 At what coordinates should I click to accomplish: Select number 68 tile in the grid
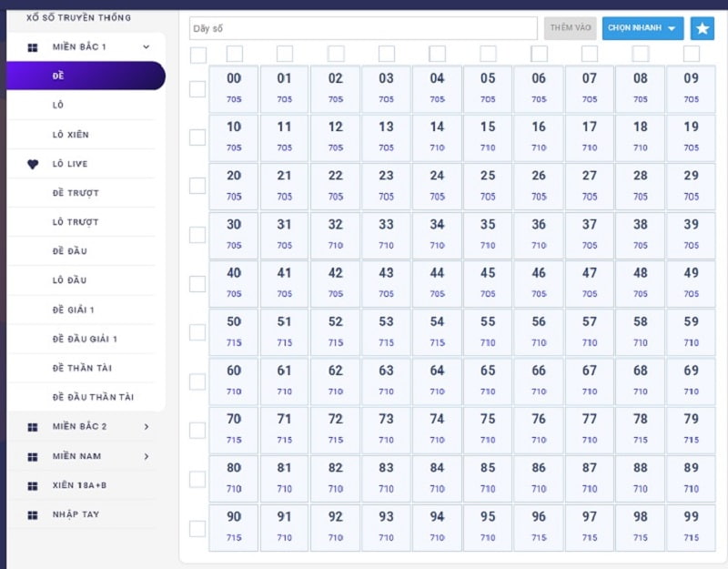pyautogui.click(x=641, y=381)
